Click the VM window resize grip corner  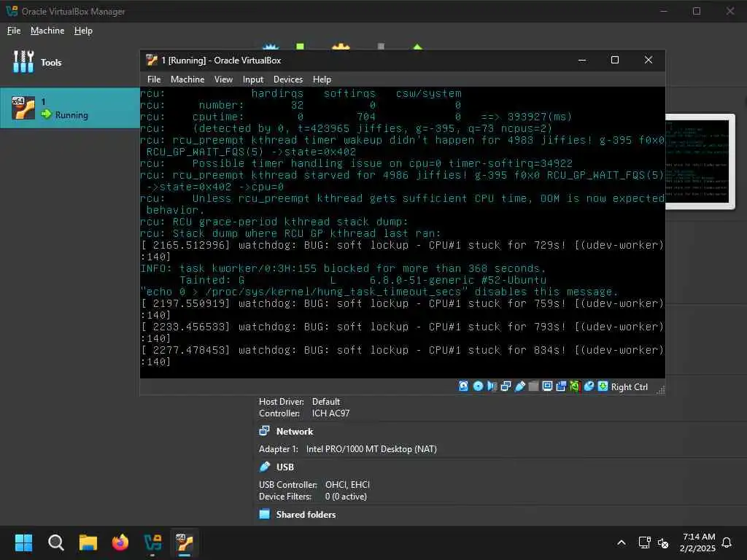(x=660, y=391)
